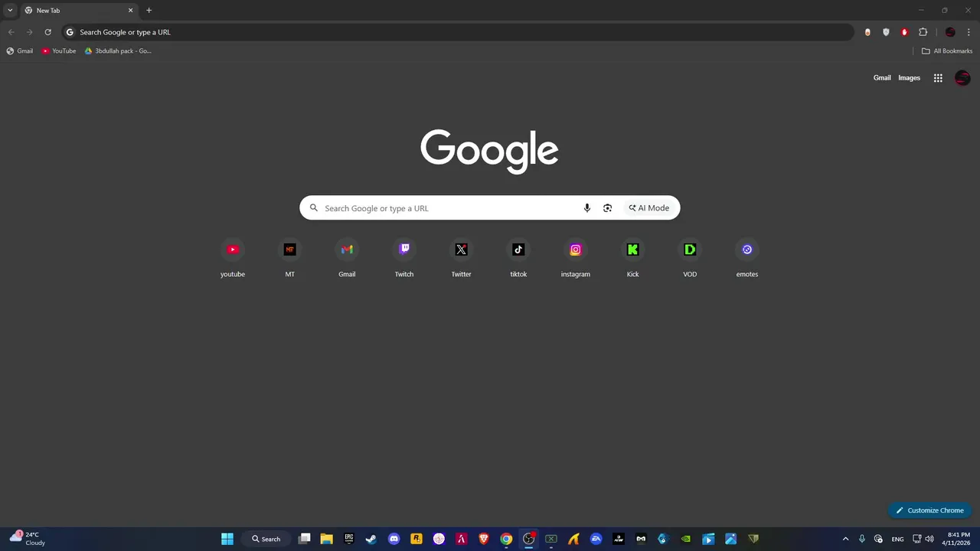Open the taskbar Search box
980x551 pixels.
pyautogui.click(x=266, y=539)
